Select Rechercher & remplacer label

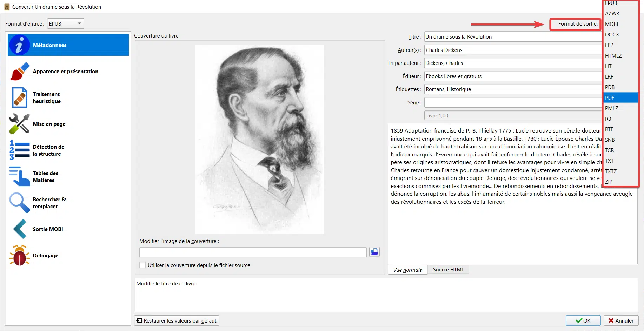[x=49, y=203]
